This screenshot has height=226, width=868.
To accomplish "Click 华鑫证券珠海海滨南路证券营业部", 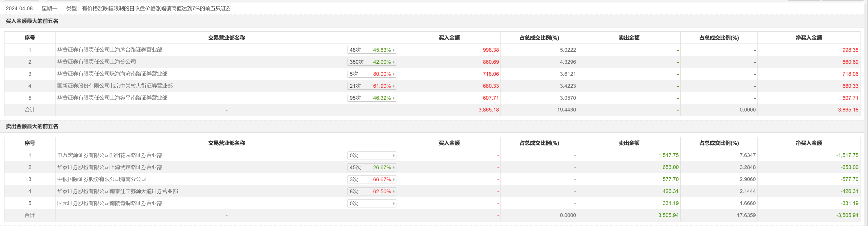I will [112, 74].
